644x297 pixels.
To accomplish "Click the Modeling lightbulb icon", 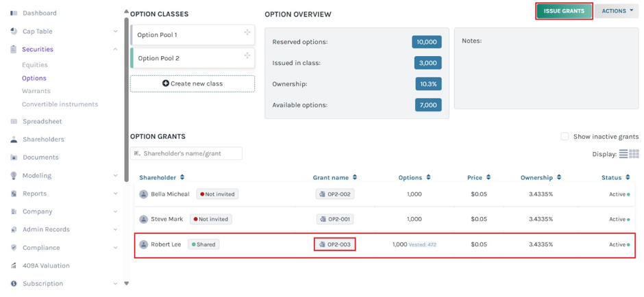I will click(x=14, y=176).
